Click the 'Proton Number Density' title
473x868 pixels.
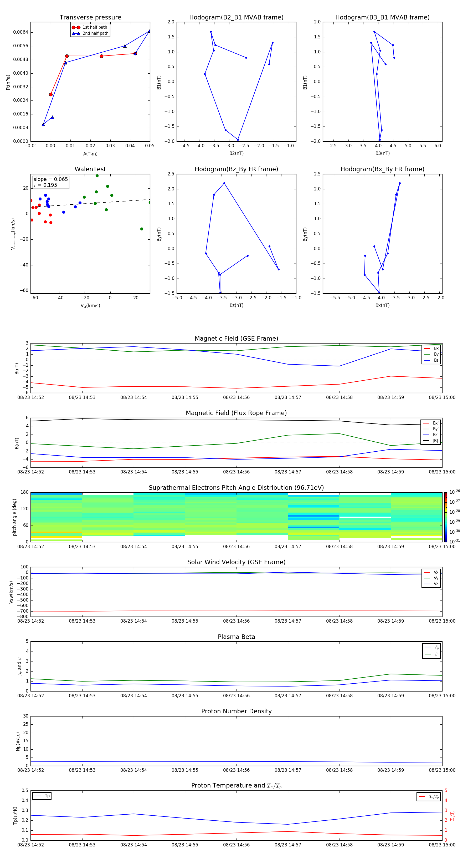coord(236,711)
